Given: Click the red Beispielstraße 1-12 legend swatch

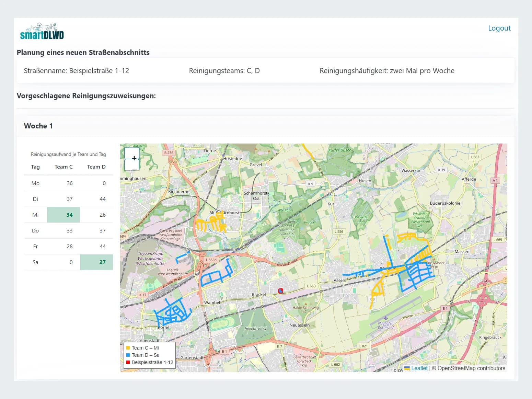Looking at the screenshot, I should point(128,362).
